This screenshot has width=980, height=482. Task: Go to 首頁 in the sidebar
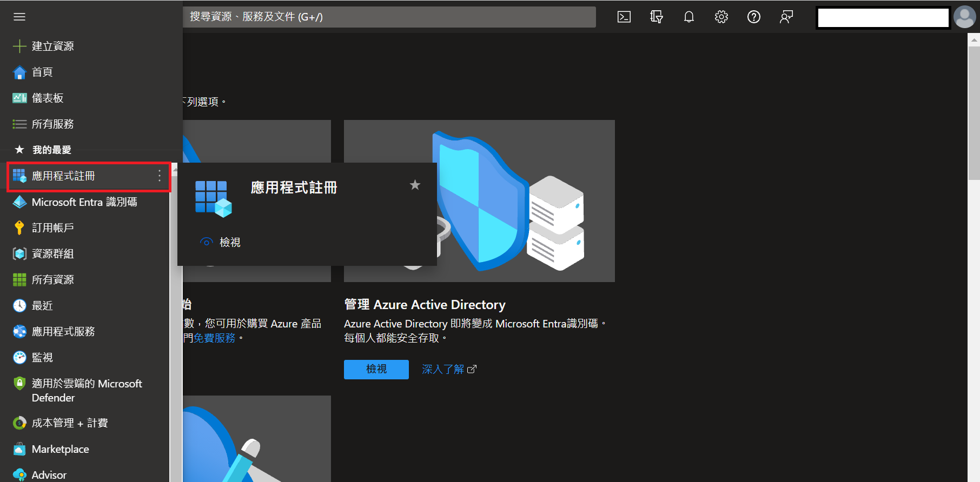pyautogui.click(x=42, y=72)
